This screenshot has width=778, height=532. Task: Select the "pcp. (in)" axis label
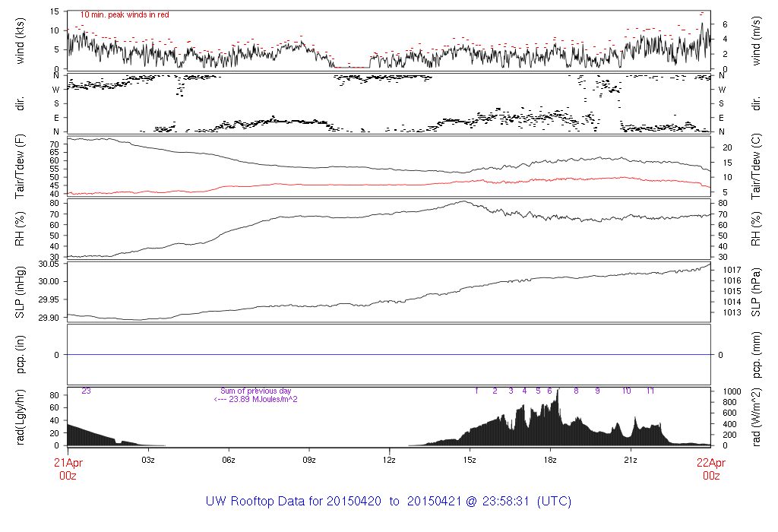[x=22, y=355]
